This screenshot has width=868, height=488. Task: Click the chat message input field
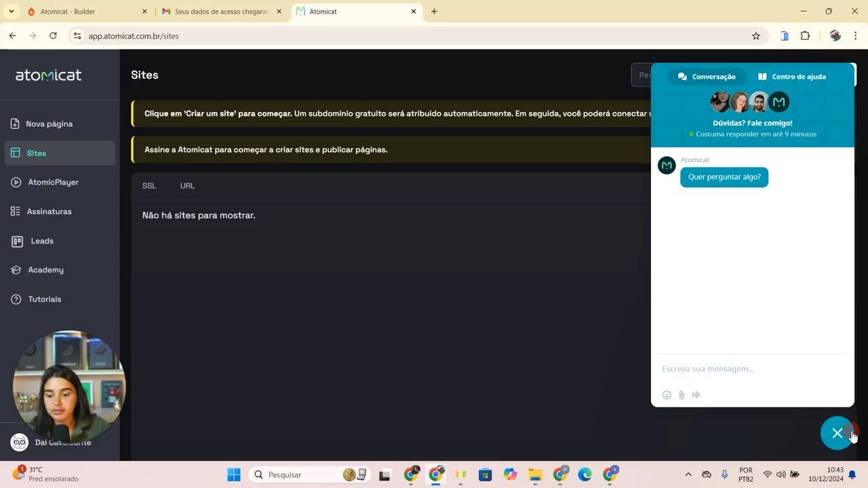point(753,369)
